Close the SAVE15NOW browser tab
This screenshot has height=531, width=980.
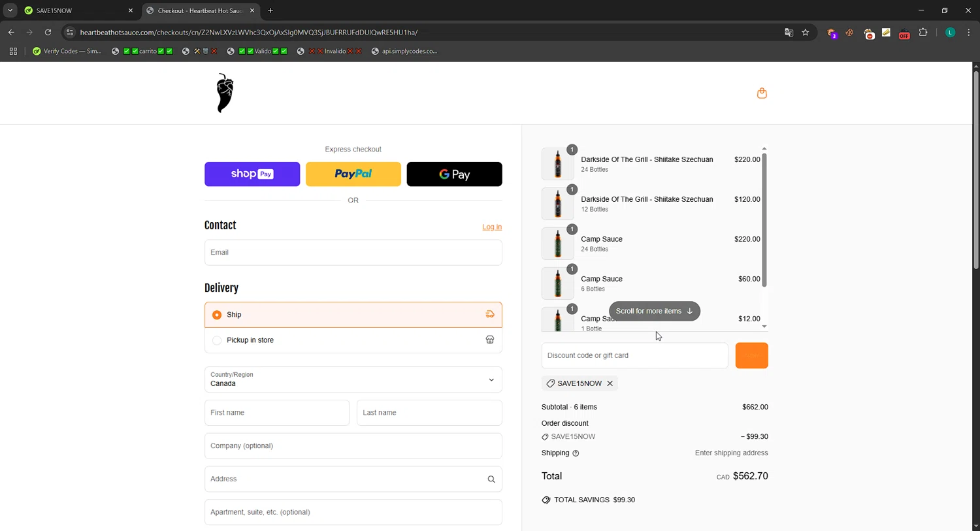(131, 10)
